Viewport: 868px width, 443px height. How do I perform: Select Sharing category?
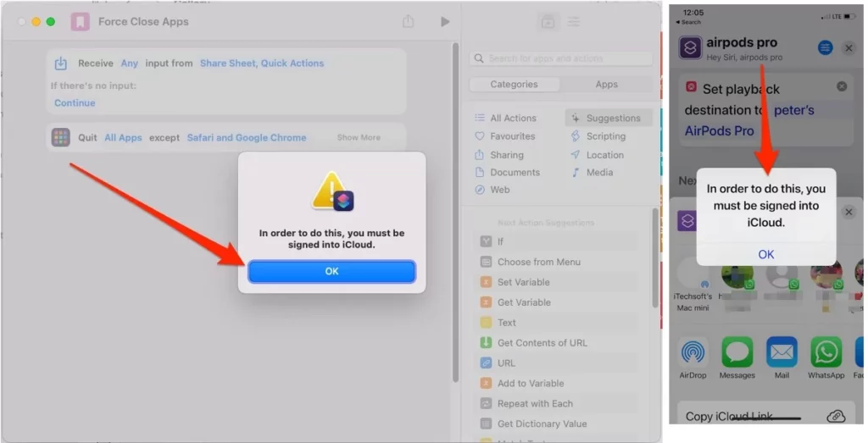tap(499, 155)
